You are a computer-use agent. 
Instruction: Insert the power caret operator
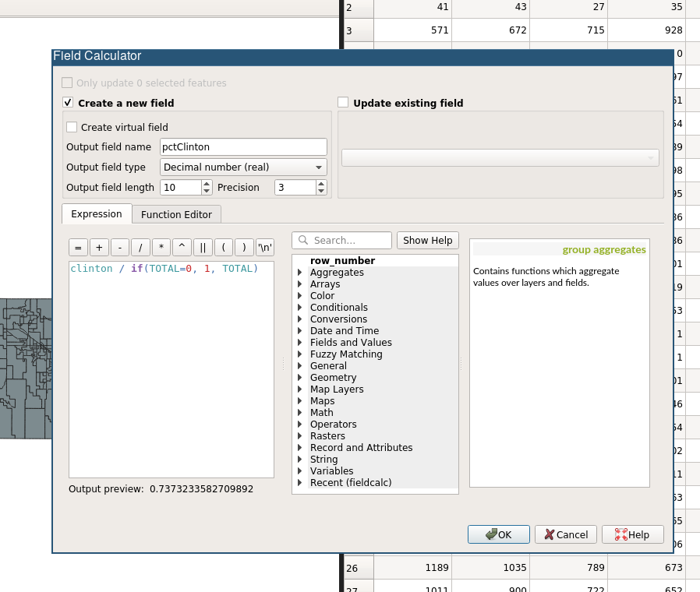click(182, 248)
